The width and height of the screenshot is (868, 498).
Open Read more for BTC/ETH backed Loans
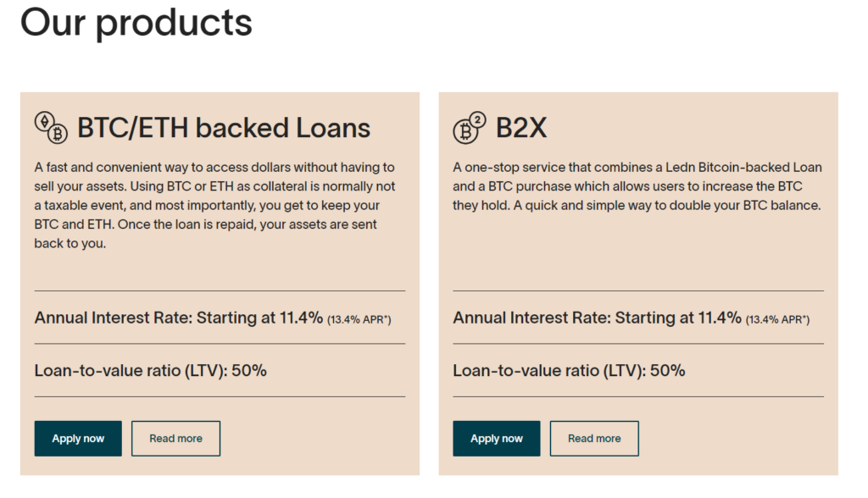click(175, 438)
